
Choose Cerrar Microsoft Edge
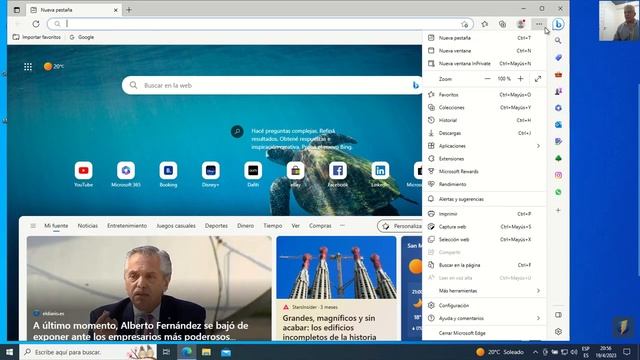(x=484, y=333)
